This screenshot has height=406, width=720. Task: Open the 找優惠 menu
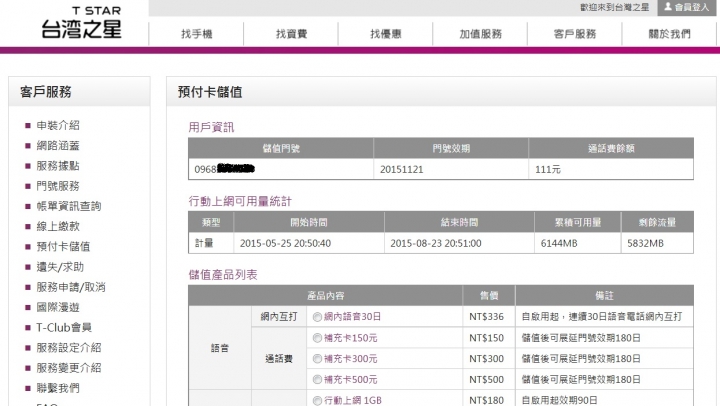[386, 34]
